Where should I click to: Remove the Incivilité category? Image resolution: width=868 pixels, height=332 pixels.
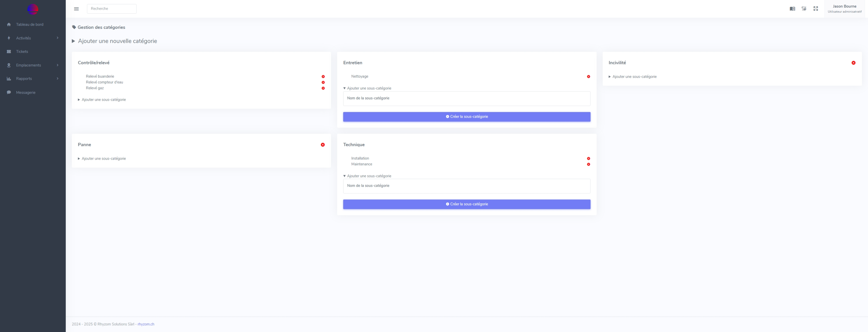coord(853,63)
